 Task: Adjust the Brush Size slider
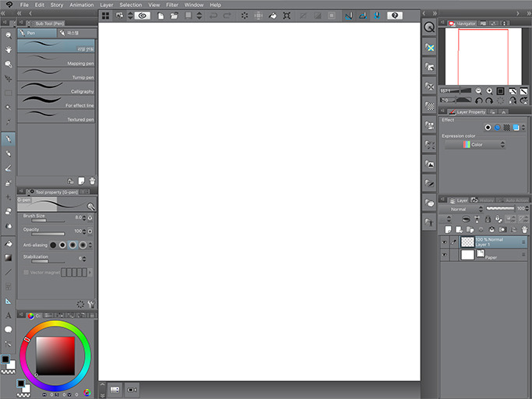coord(48,221)
